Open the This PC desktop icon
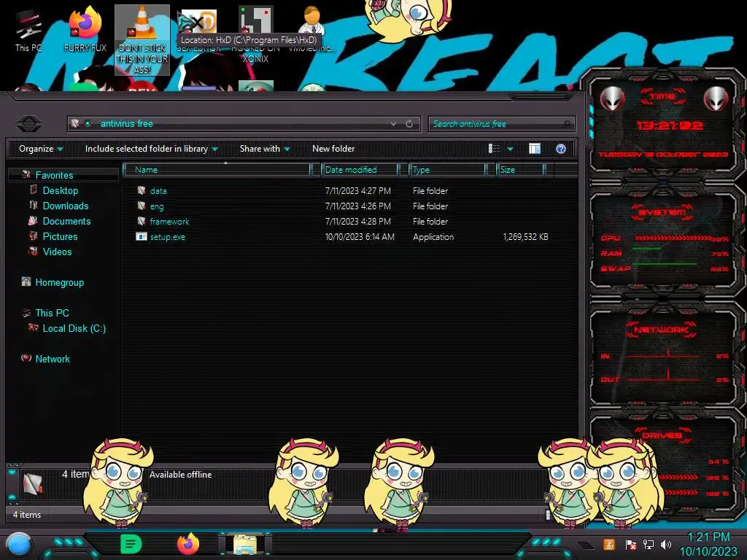747x560 pixels. coord(28,31)
